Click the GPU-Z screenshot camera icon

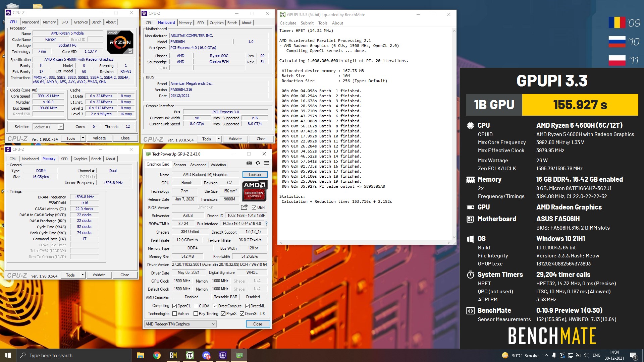249,163
